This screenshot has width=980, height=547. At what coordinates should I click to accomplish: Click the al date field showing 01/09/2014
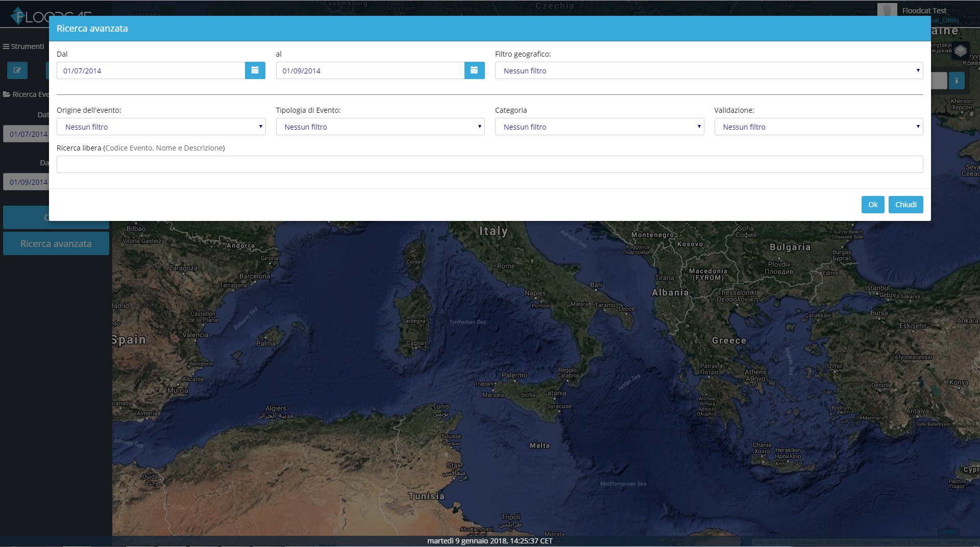pyautogui.click(x=370, y=70)
